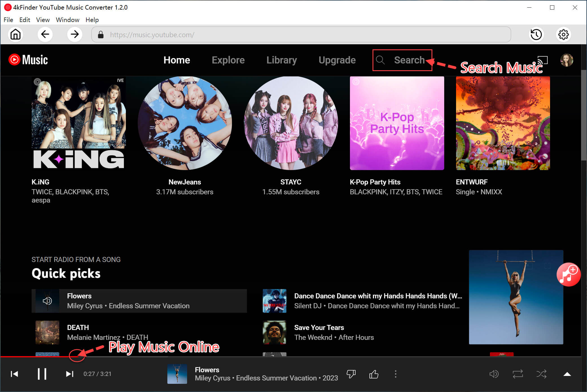Click the Help menu in menu bar
The width and height of the screenshot is (587, 392).
pos(92,20)
